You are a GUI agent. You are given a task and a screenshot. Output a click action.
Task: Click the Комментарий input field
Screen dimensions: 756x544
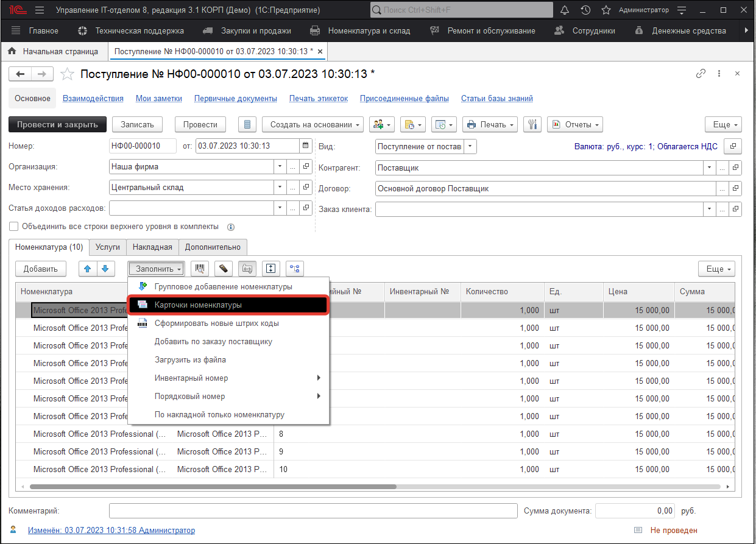tap(312, 511)
